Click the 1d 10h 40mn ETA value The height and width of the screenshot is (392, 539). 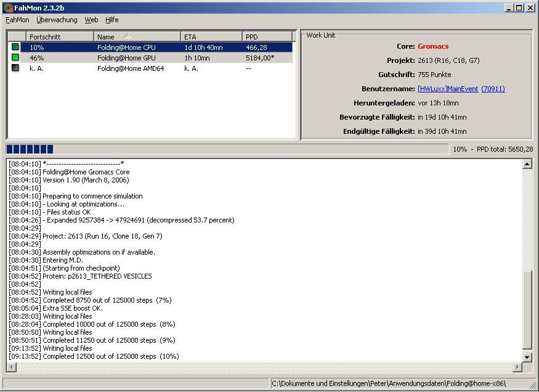(x=203, y=47)
